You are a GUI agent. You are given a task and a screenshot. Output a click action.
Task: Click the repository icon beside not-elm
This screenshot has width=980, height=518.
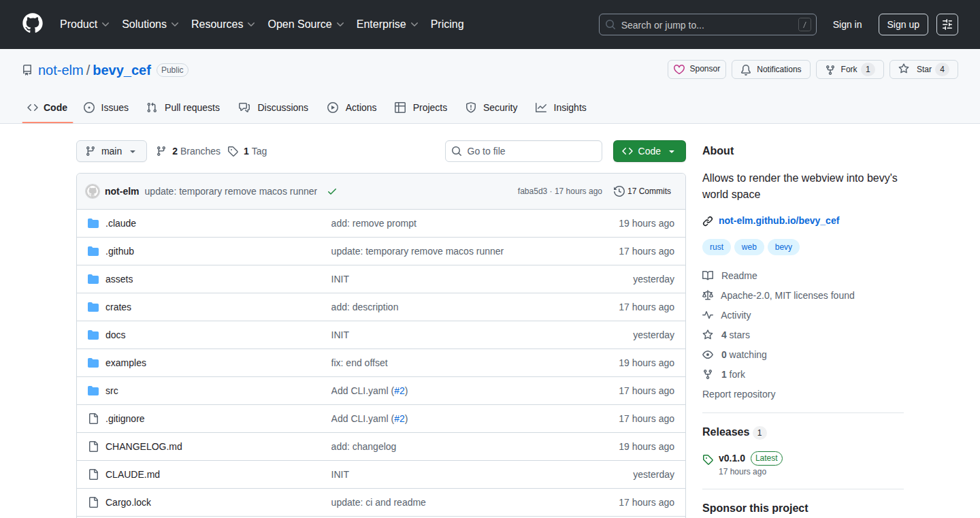[x=27, y=70]
